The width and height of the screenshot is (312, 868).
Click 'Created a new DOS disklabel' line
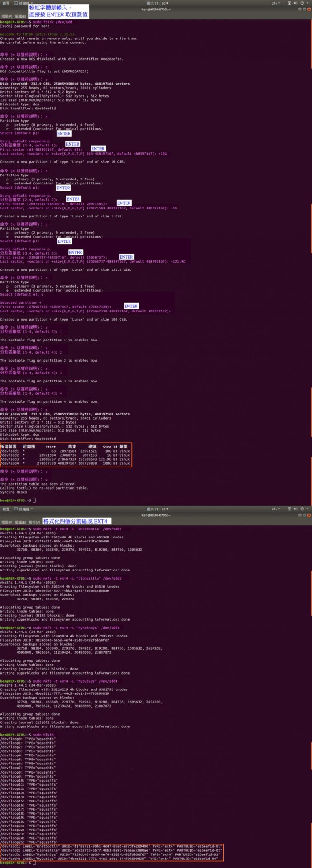pyautogui.click(x=61, y=59)
